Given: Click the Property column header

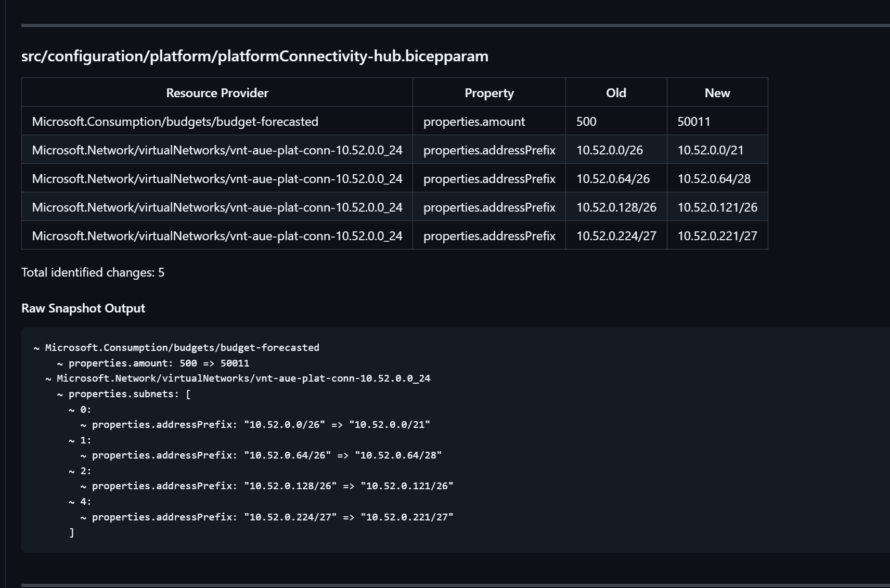Looking at the screenshot, I should click(488, 93).
